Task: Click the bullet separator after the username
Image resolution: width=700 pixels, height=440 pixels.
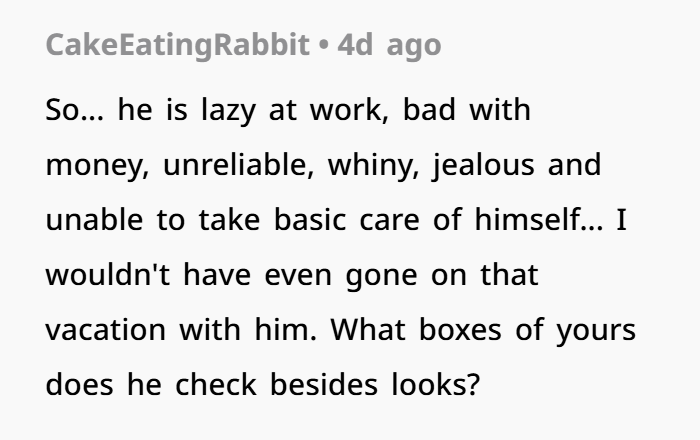Action: point(323,47)
